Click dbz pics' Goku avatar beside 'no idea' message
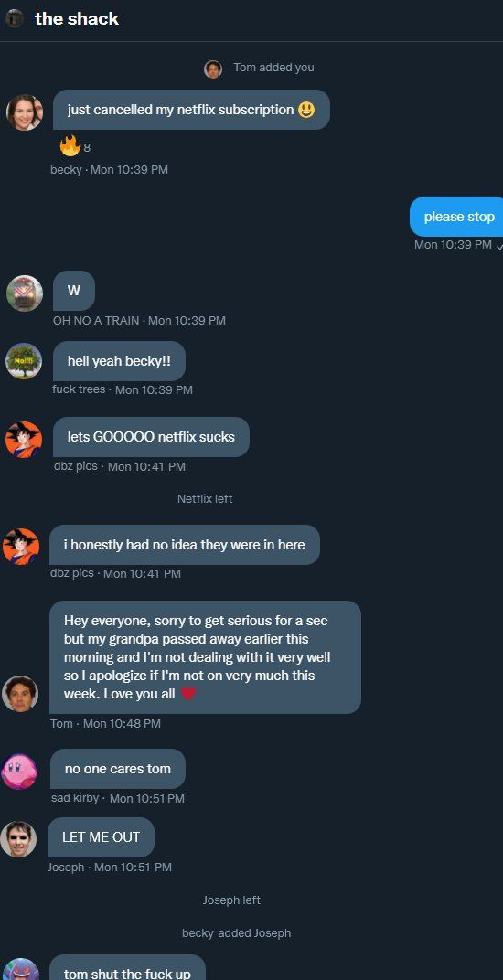The image size is (503, 980). [21, 547]
